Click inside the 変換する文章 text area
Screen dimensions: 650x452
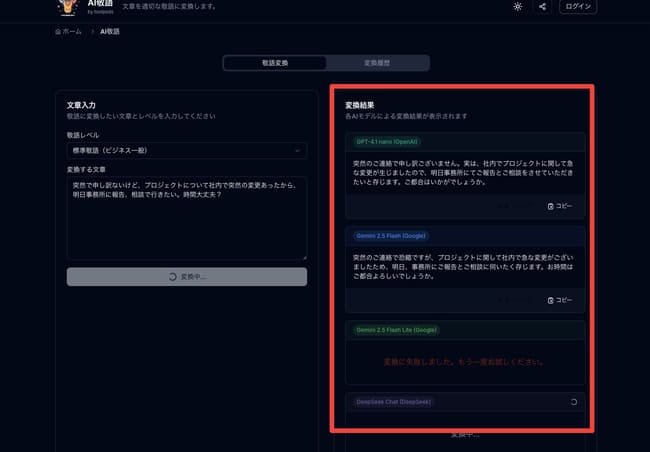[x=187, y=218]
